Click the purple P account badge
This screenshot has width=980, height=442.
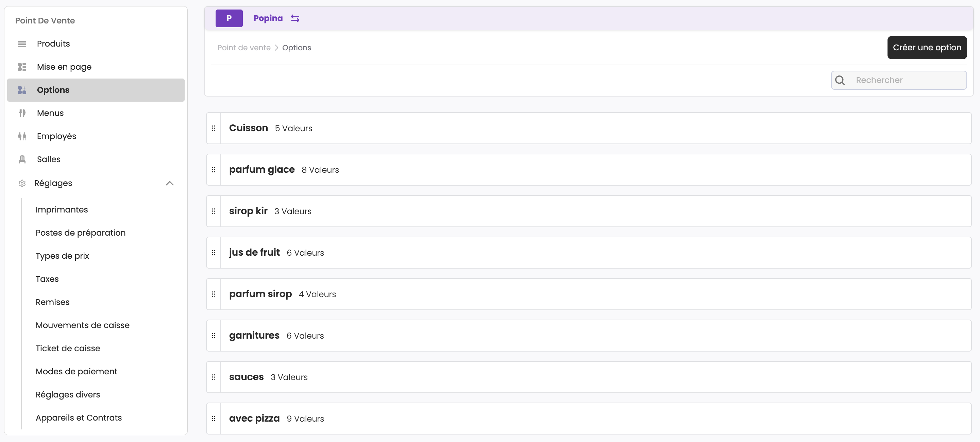coord(229,18)
